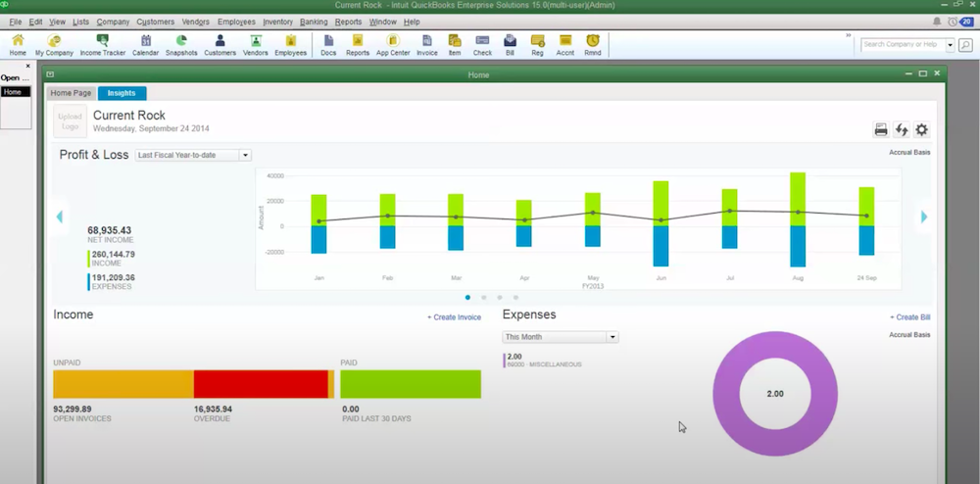980x484 pixels.
Task: Open Insights settings with the gear icon
Action: 922,130
